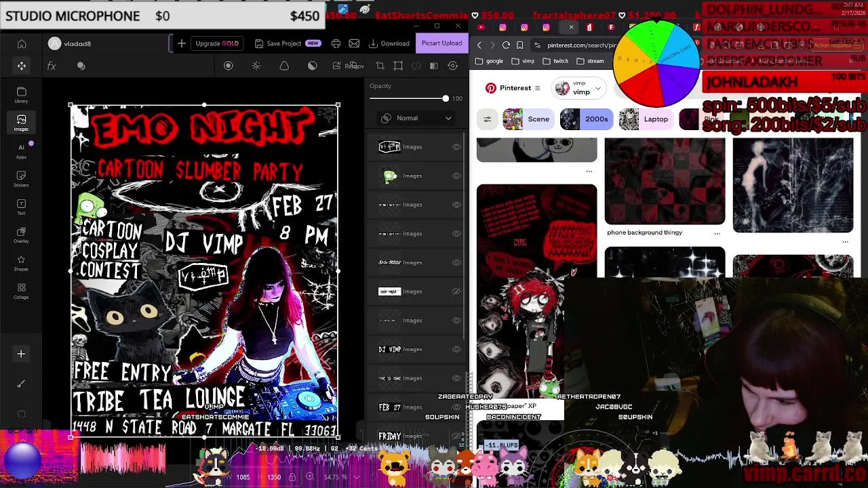Click Upgrade GOLD button
868x488 pixels.
click(217, 43)
